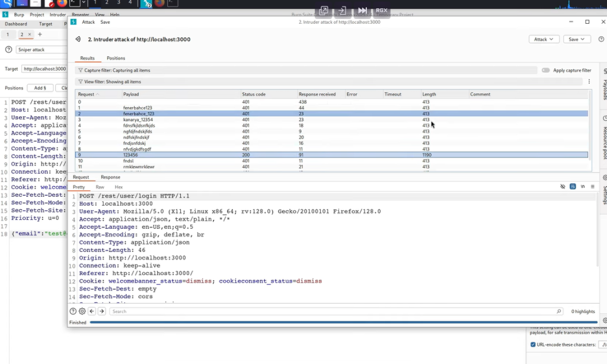
Task: Uncheck URL-encode these characters checkbox
Action: (x=533, y=344)
